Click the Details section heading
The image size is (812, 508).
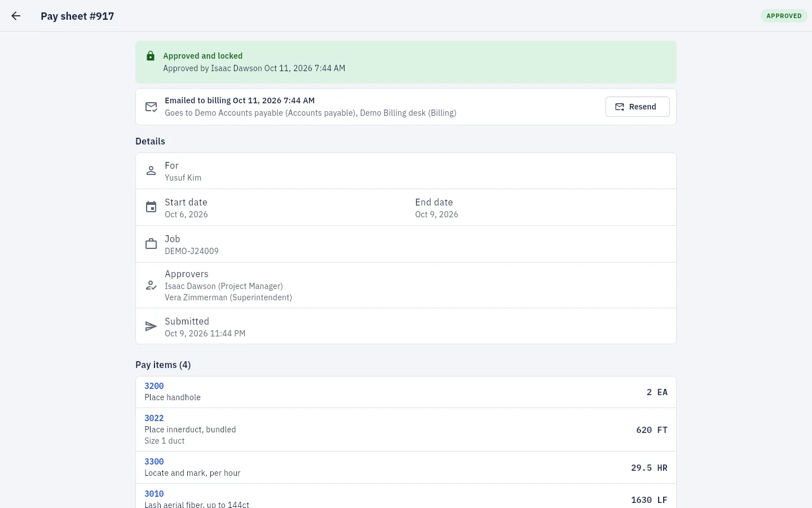click(x=150, y=141)
